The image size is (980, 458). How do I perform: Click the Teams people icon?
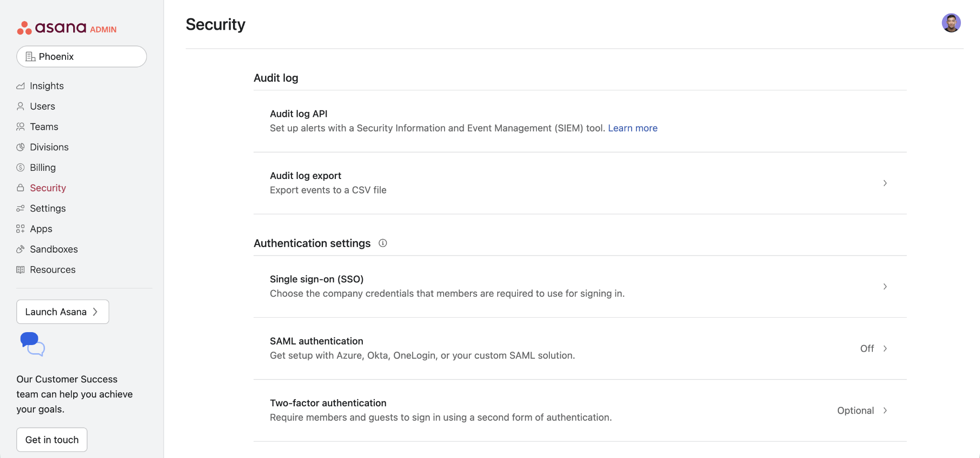click(x=20, y=127)
